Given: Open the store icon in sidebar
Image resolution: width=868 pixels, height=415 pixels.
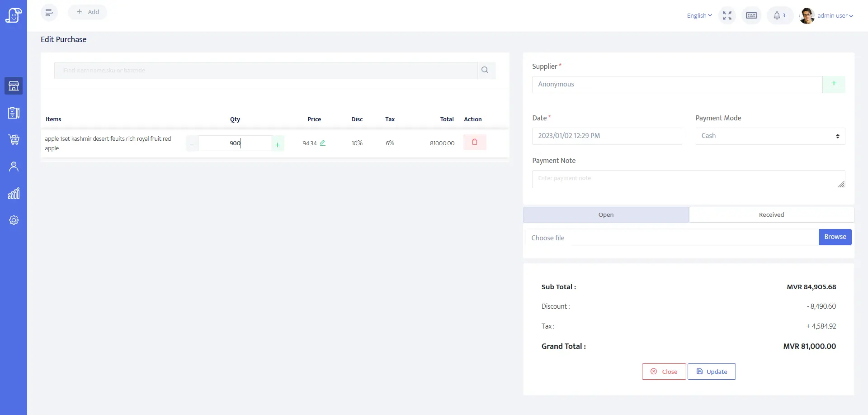Looking at the screenshot, I should point(14,86).
